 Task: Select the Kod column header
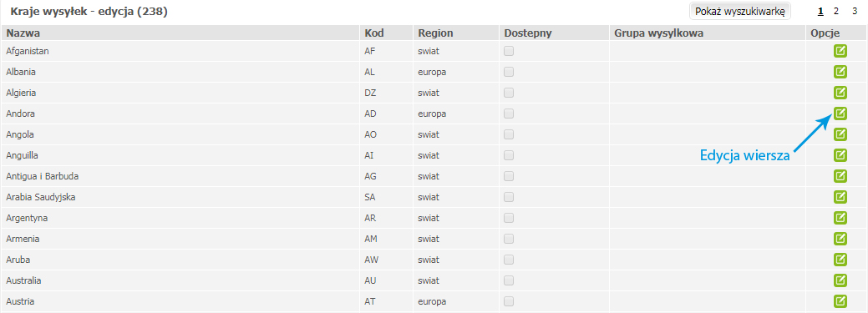pos(374,33)
